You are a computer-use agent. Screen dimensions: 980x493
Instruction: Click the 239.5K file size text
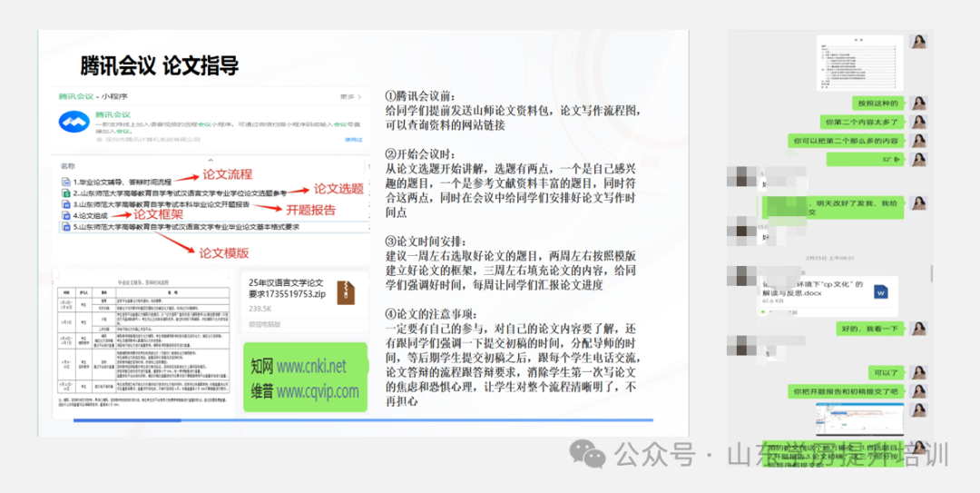[260, 309]
